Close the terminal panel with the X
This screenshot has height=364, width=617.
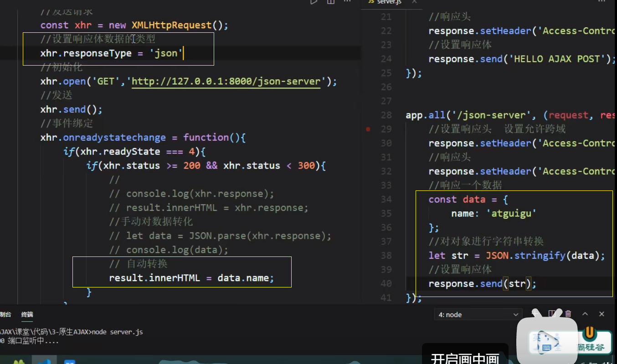602,314
